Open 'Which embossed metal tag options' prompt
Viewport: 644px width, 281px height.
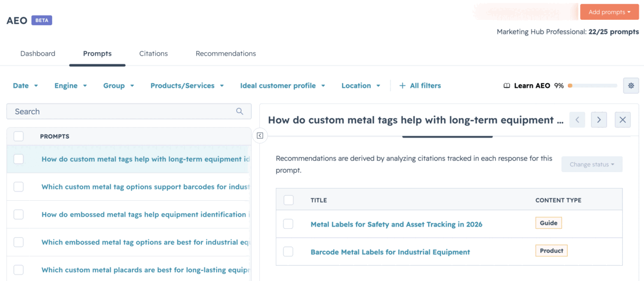146,242
